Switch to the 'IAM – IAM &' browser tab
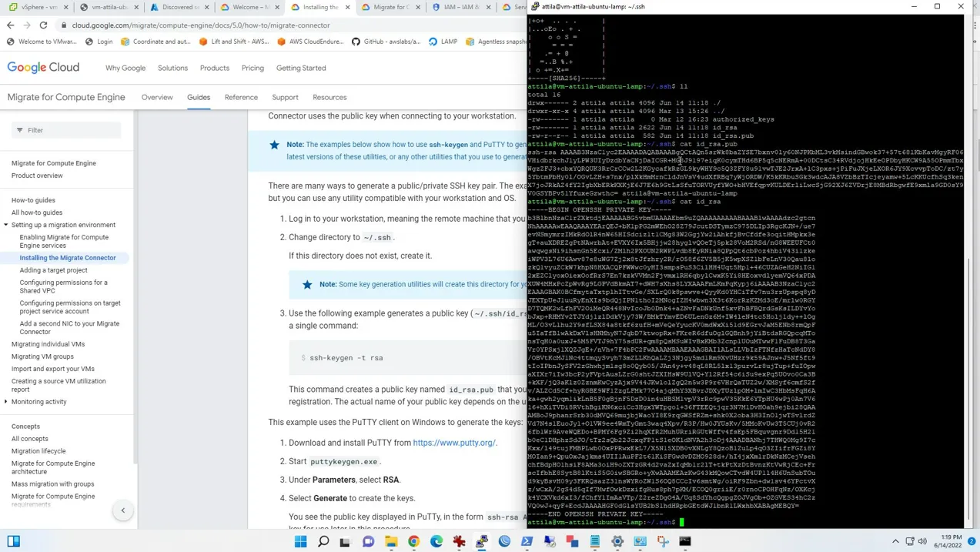This screenshot has width=980, height=552. pos(460,7)
